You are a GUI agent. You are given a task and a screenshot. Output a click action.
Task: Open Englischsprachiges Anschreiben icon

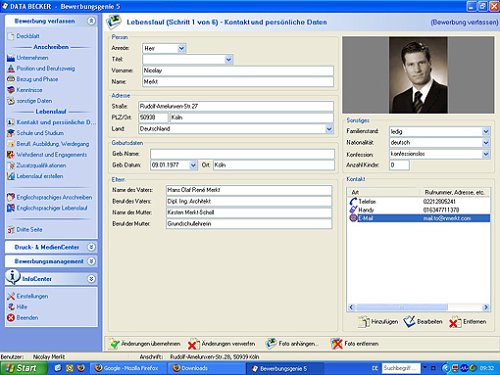point(11,197)
